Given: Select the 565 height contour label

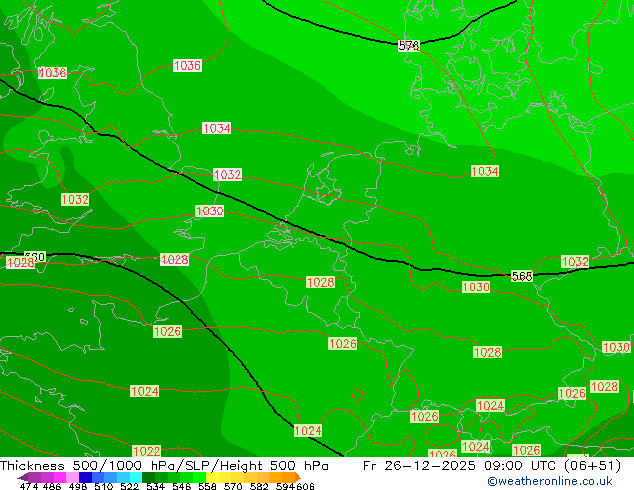Looking at the screenshot, I should pos(522,276).
